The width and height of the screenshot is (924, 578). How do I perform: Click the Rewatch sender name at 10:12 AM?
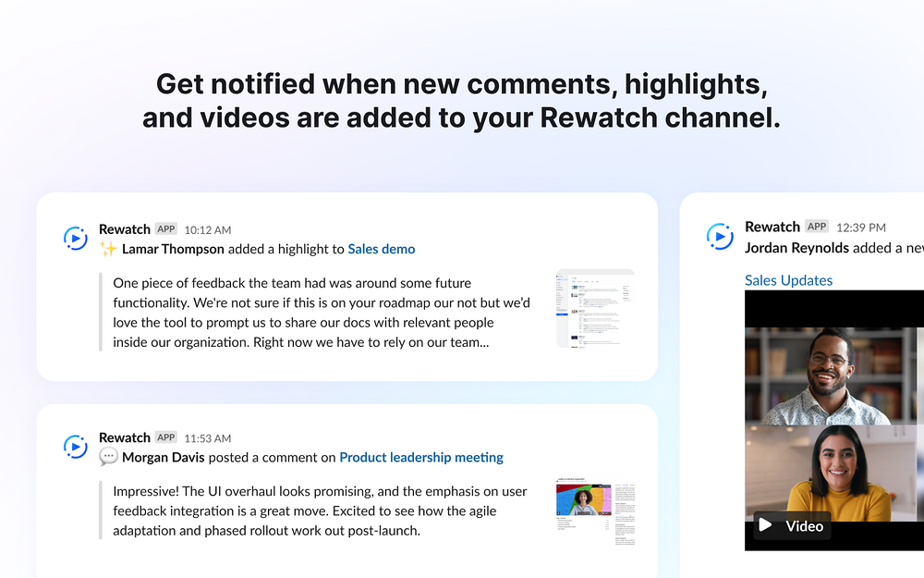coord(125,228)
